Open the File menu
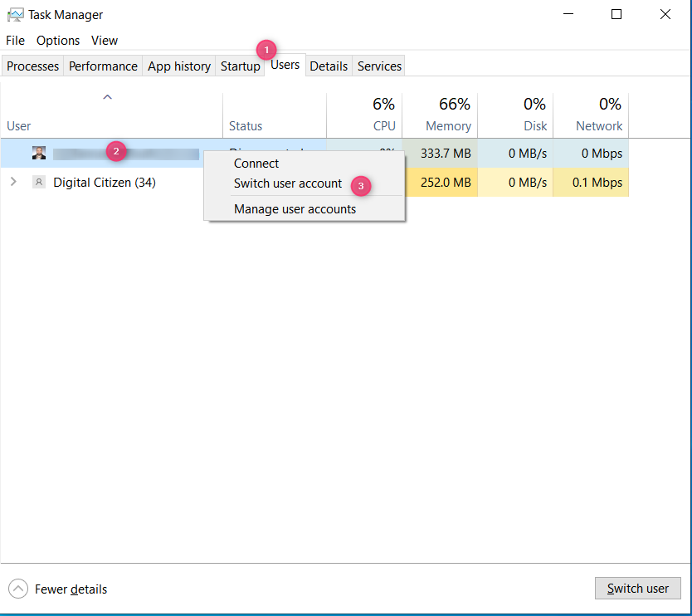692x616 pixels. [x=16, y=40]
